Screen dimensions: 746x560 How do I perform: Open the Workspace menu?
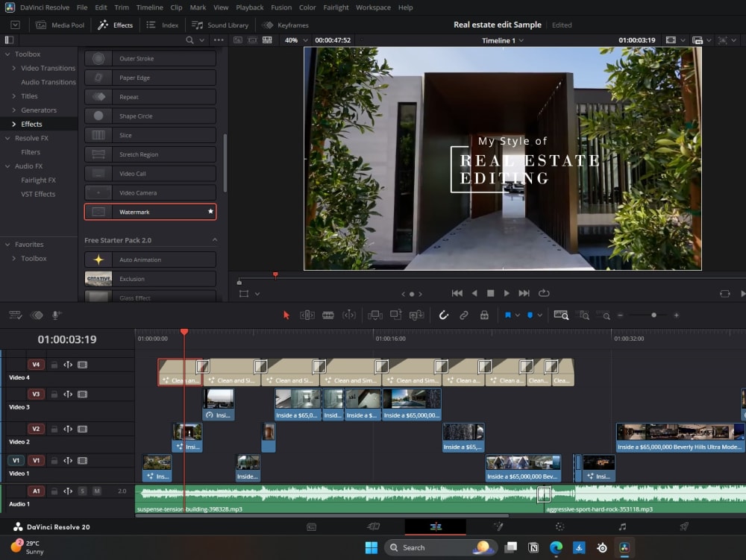pos(373,7)
